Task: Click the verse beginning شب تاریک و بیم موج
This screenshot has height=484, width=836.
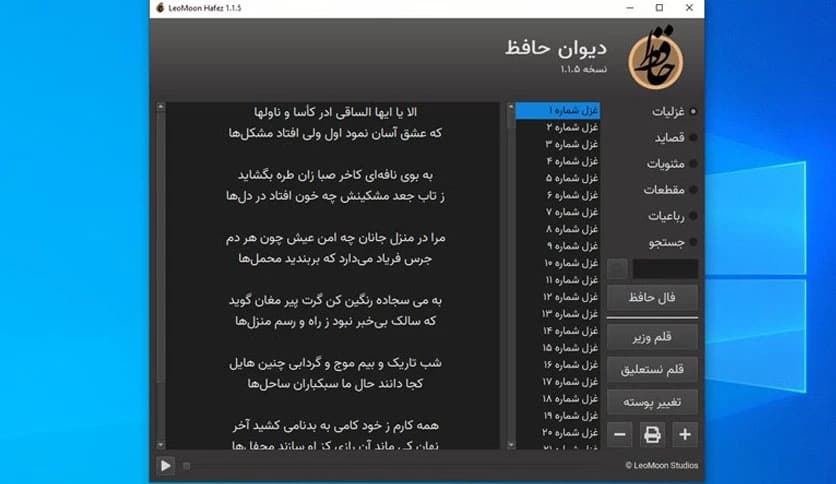Action: point(335,364)
